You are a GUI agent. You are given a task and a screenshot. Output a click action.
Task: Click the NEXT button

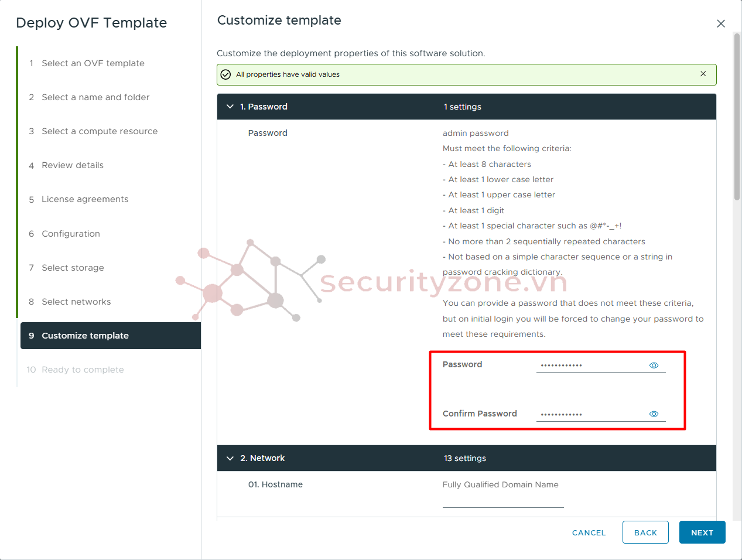(x=702, y=532)
